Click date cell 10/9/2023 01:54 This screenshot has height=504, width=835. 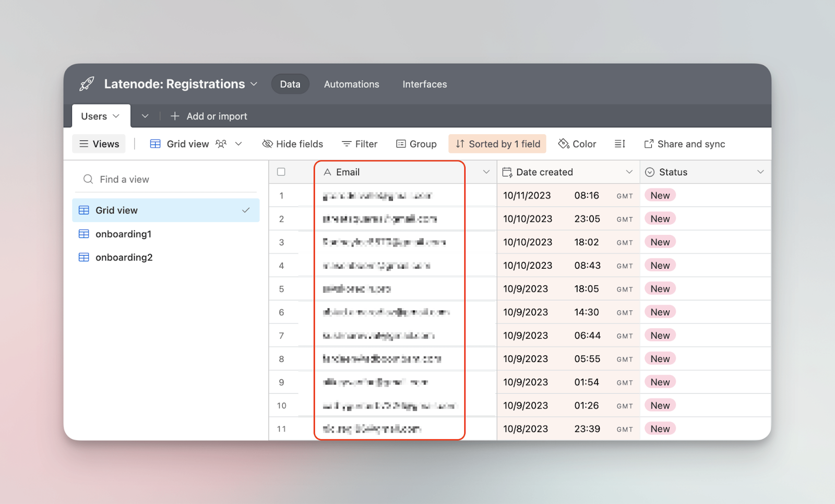568,382
